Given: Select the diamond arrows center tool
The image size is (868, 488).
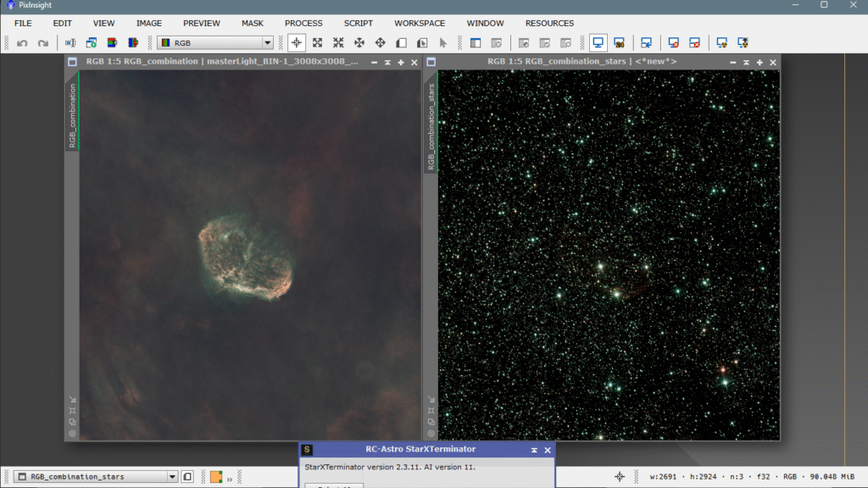Looking at the screenshot, I should point(381,42).
